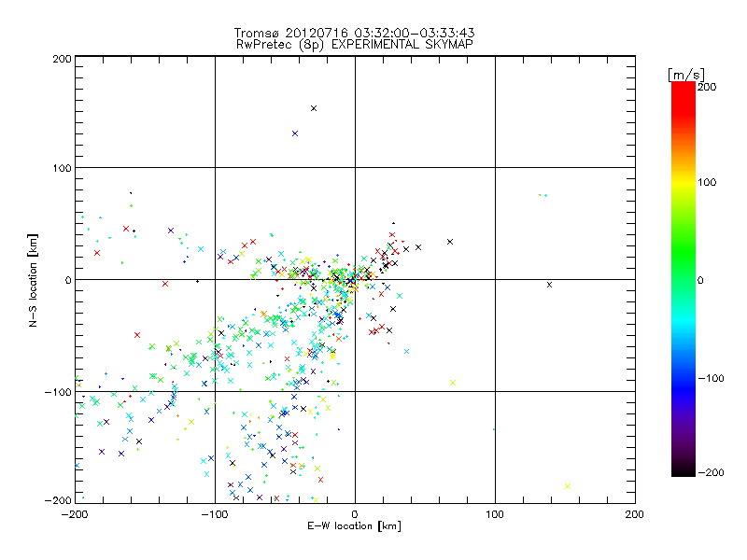Click the x-axis tick label '-100'
Image resolution: width=747 pixels, height=560 pixels.
click(214, 514)
